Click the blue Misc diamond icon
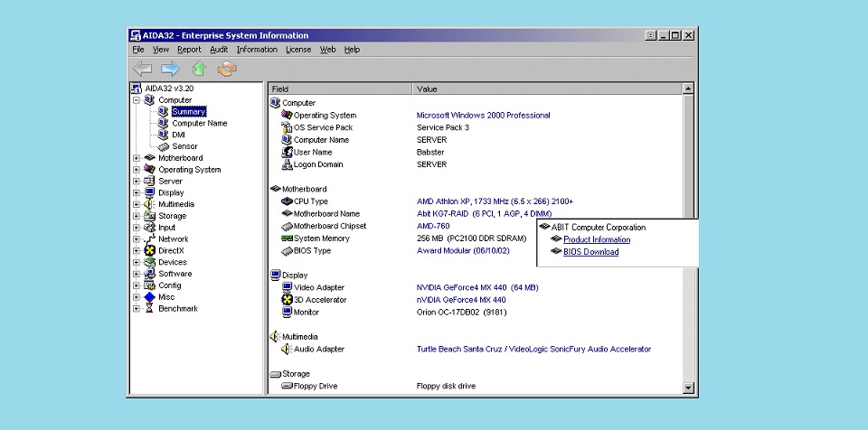This screenshot has width=868, height=430. pos(150,296)
